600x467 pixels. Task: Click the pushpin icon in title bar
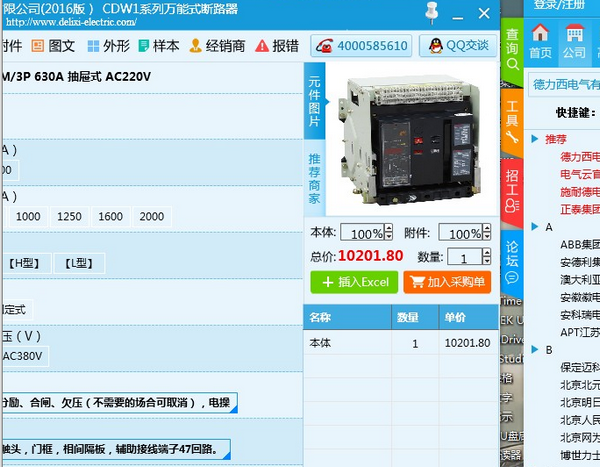point(433,13)
